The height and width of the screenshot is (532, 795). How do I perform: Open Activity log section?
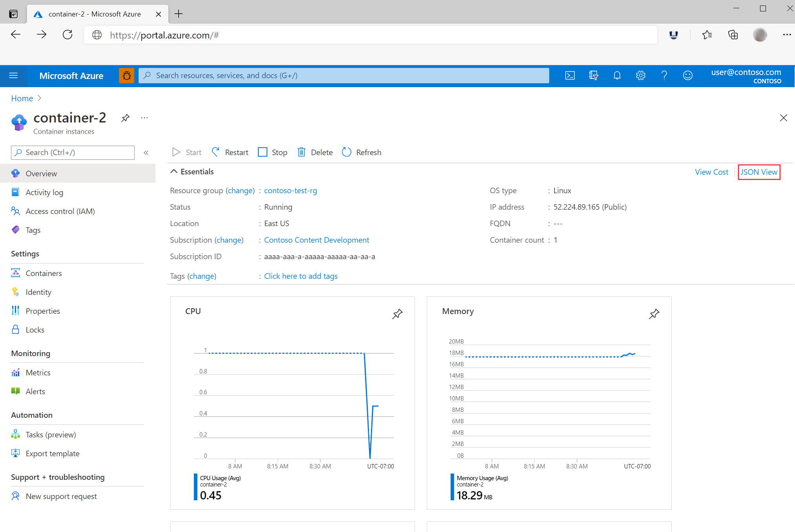coord(45,192)
